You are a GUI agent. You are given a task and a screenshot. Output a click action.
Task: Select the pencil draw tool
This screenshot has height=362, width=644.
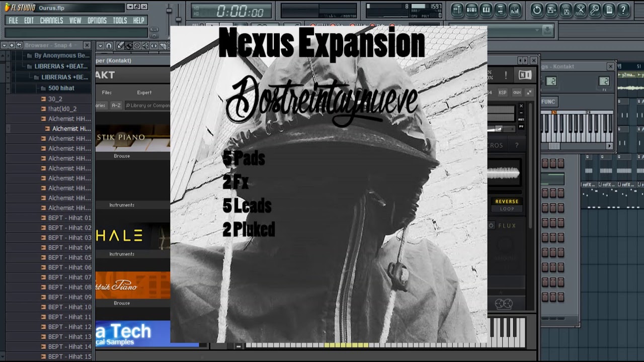pos(120,46)
